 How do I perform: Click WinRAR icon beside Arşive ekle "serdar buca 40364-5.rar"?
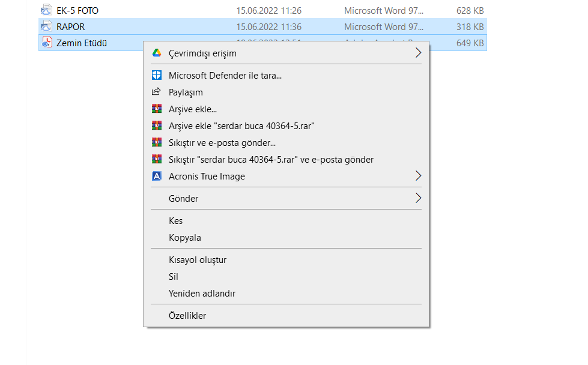click(157, 125)
